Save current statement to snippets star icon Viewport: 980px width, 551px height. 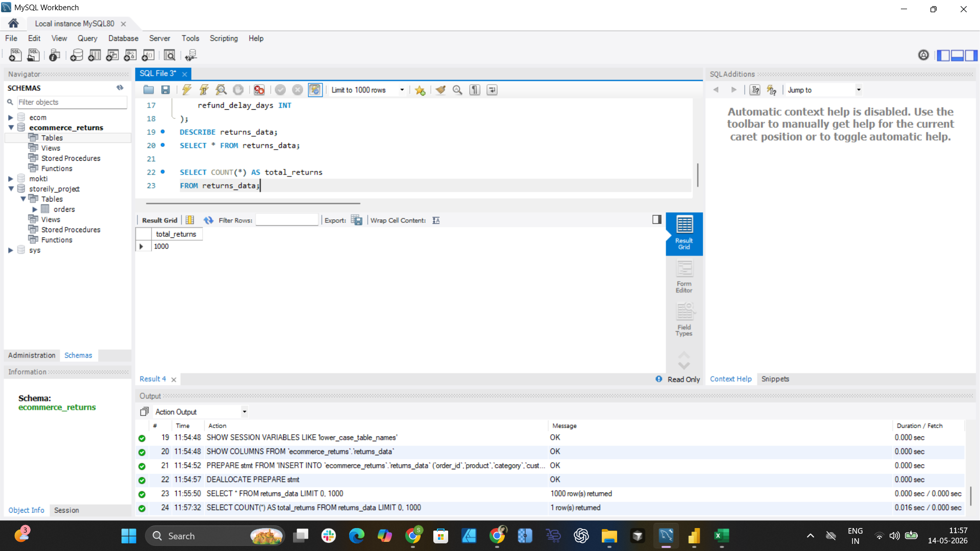(420, 90)
